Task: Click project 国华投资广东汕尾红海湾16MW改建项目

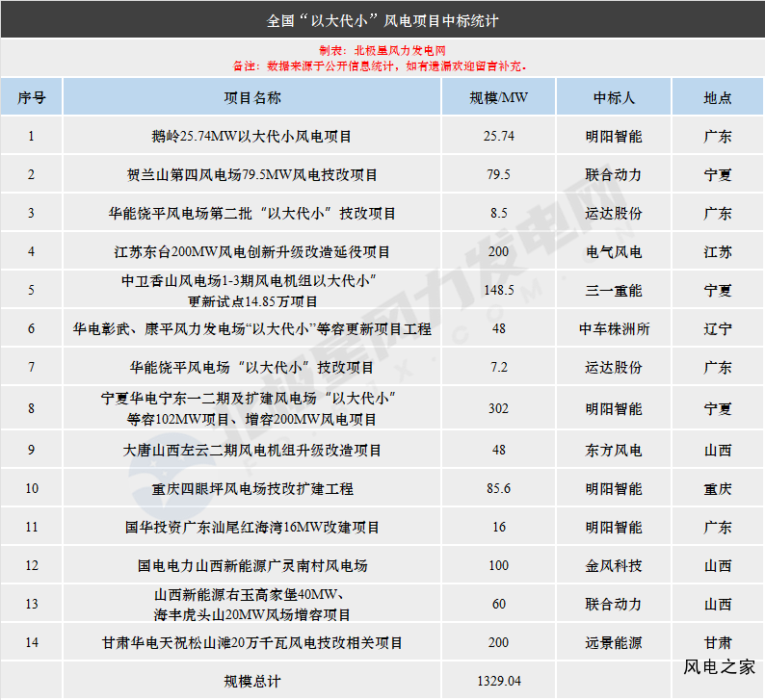Action: pos(252,527)
